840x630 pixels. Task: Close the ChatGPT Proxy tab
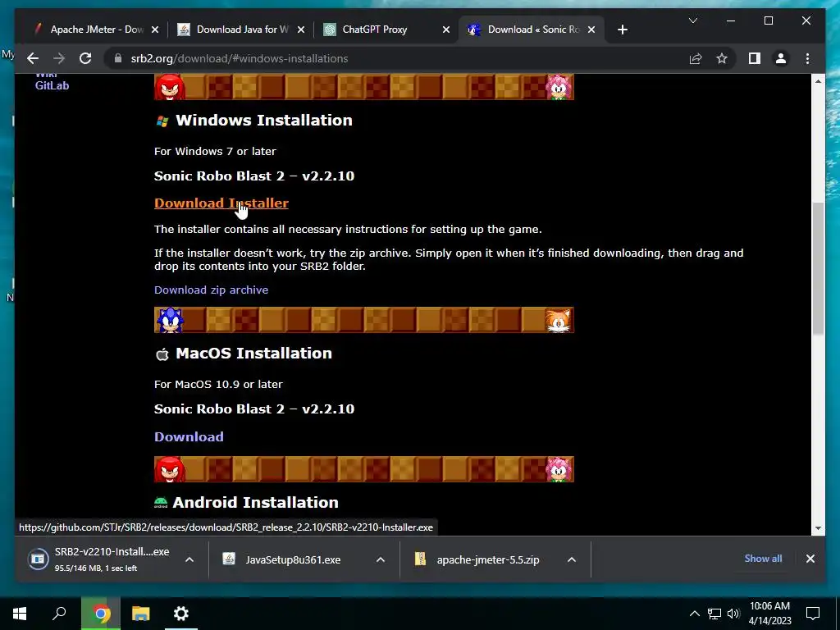[x=445, y=30]
